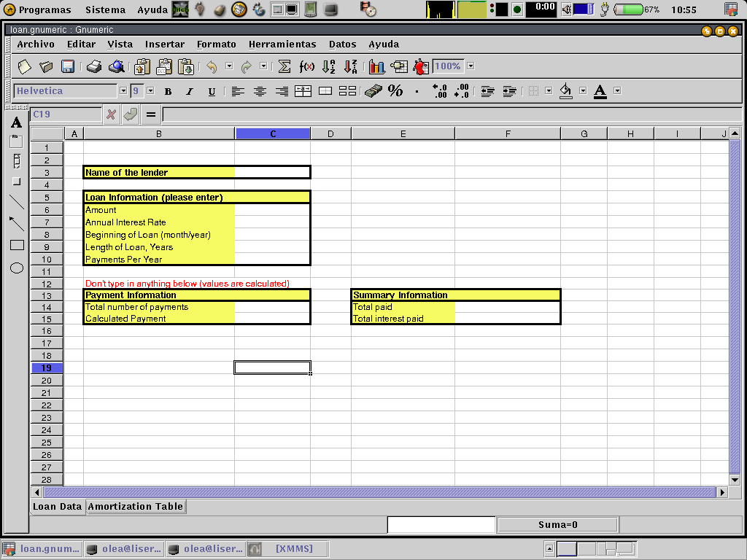Click the vertical scrollbar thumb

coord(734,306)
